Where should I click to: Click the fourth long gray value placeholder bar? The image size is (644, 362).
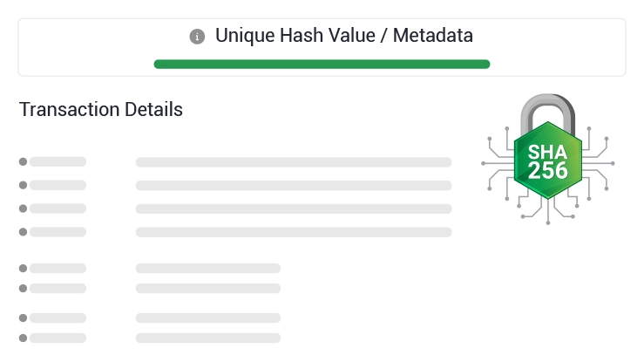click(294, 232)
